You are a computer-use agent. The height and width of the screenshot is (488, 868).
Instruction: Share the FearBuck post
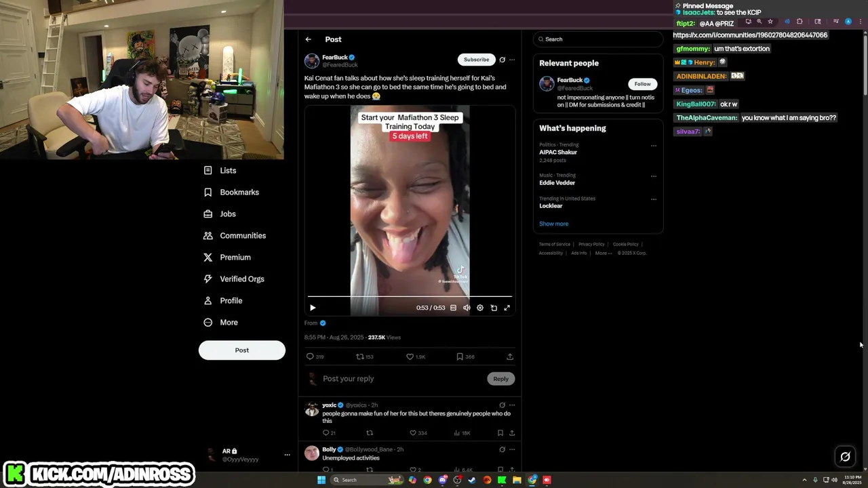pyautogui.click(x=510, y=357)
